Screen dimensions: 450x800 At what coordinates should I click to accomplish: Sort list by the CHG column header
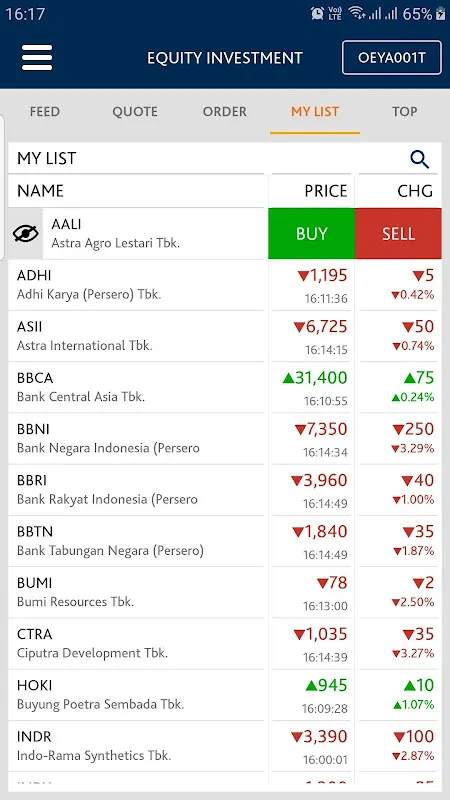pyautogui.click(x=415, y=191)
